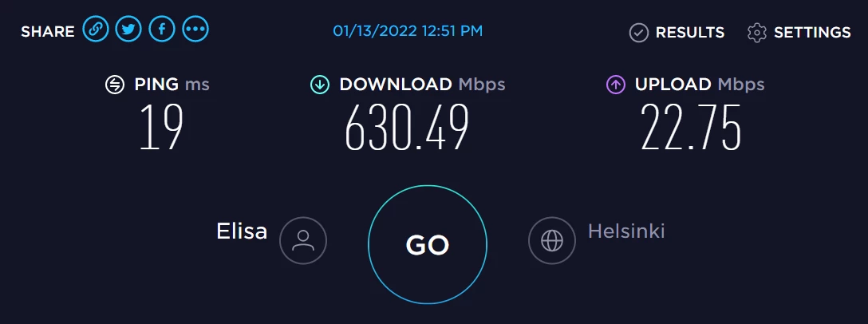Click the Elisa provider name
The image size is (868, 324).
coord(242,231)
